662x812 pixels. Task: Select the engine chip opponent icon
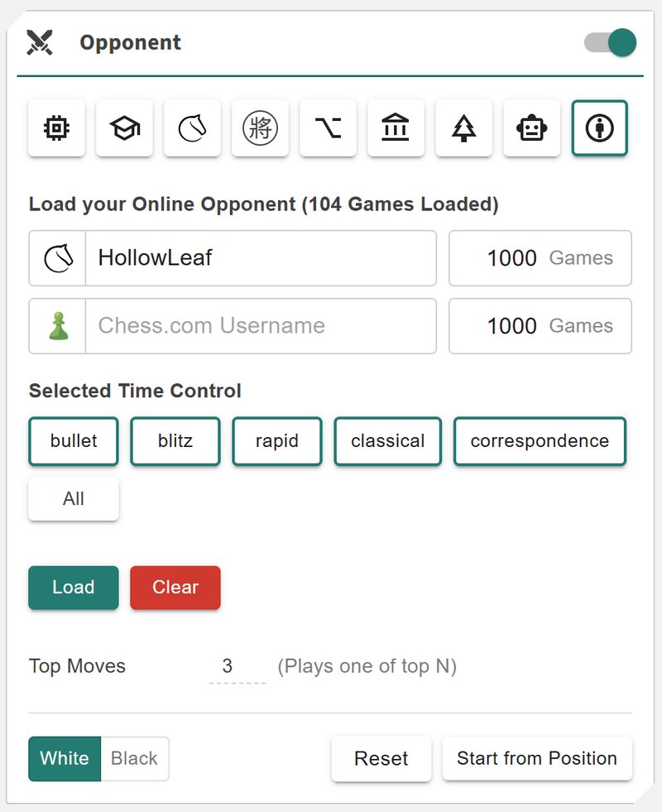56,128
